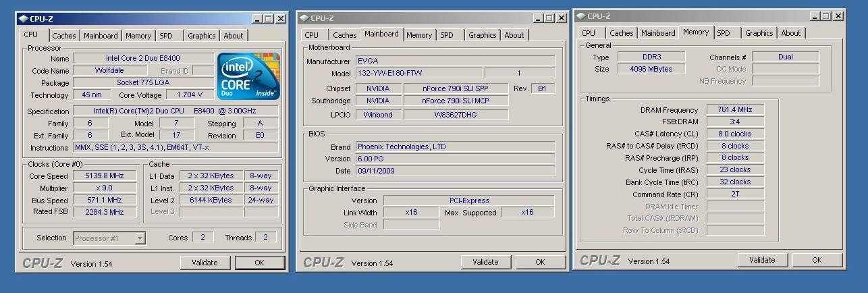Screen dimensions: 868x293
Task: Minimize the left CPU-Z window
Action: coord(258,19)
